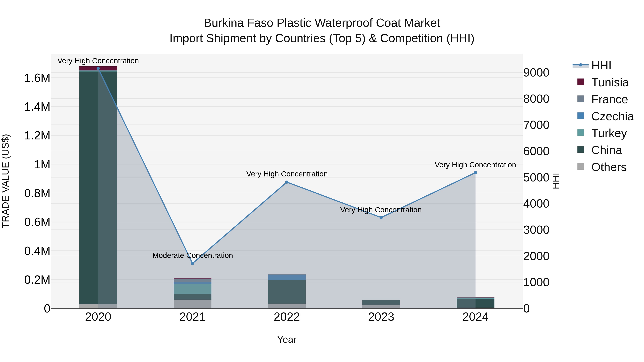Screen dimensions: 644x362
Task: Click the 1.6M y-axis tick label
Action: [x=37, y=78]
